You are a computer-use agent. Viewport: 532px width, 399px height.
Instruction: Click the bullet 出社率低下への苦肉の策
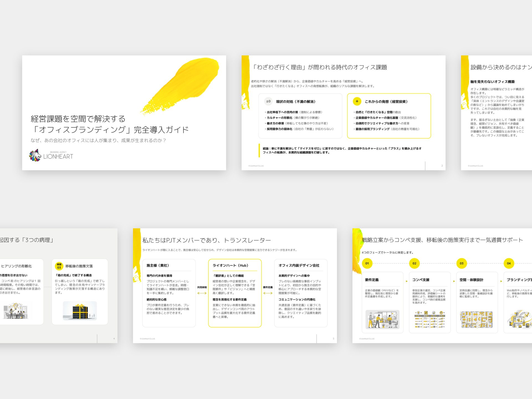tap(293, 112)
